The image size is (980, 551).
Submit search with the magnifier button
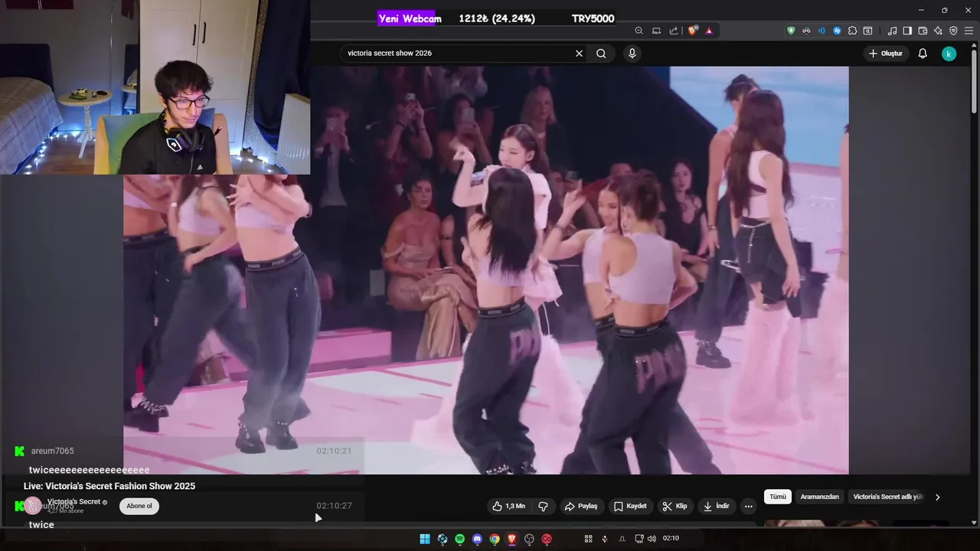[x=601, y=54]
